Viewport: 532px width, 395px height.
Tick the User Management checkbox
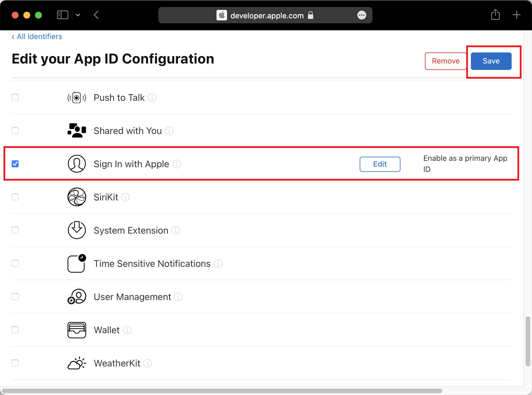coord(15,297)
